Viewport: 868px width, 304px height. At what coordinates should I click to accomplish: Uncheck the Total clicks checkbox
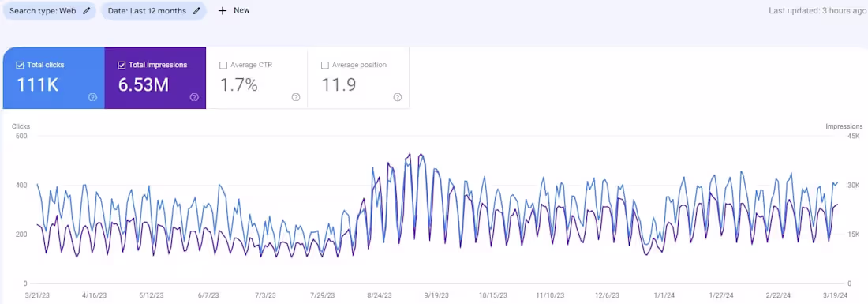click(20, 66)
